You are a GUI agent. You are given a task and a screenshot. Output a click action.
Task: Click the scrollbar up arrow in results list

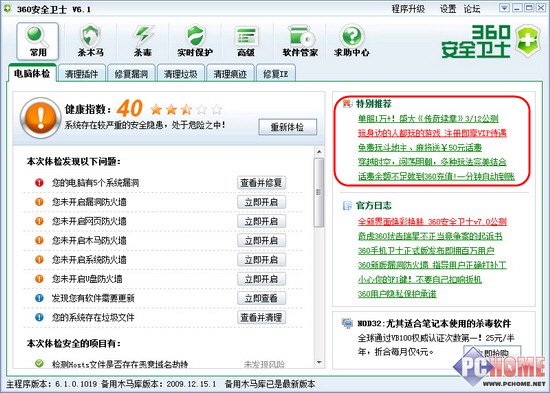click(x=319, y=152)
